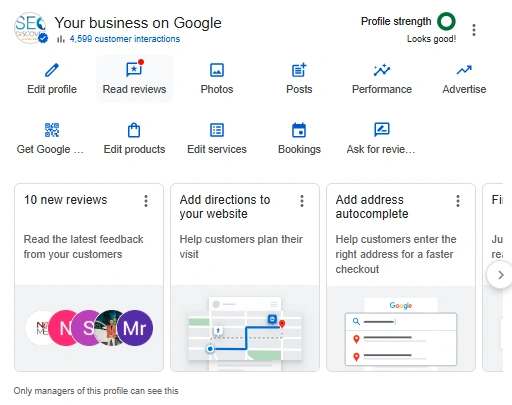Click the SEO Discovery business logo
Viewport: 512px width, 405px height.
pos(30,28)
